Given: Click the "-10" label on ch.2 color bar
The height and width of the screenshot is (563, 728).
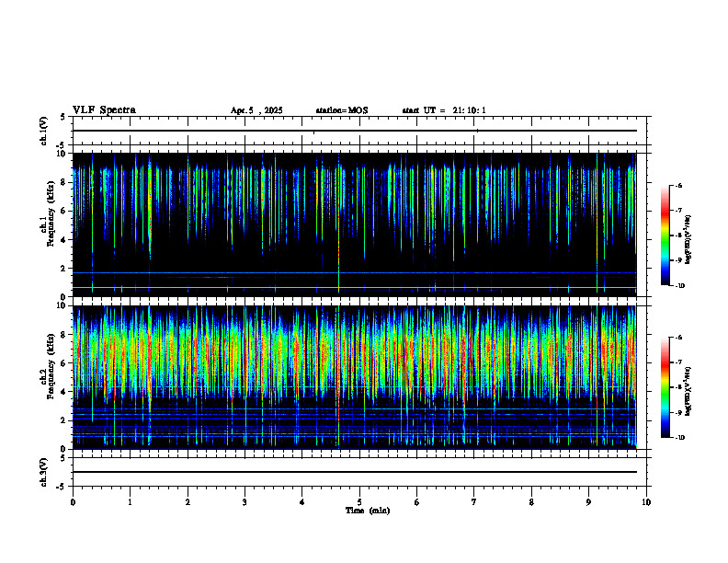Looking at the screenshot, I should [679, 438].
